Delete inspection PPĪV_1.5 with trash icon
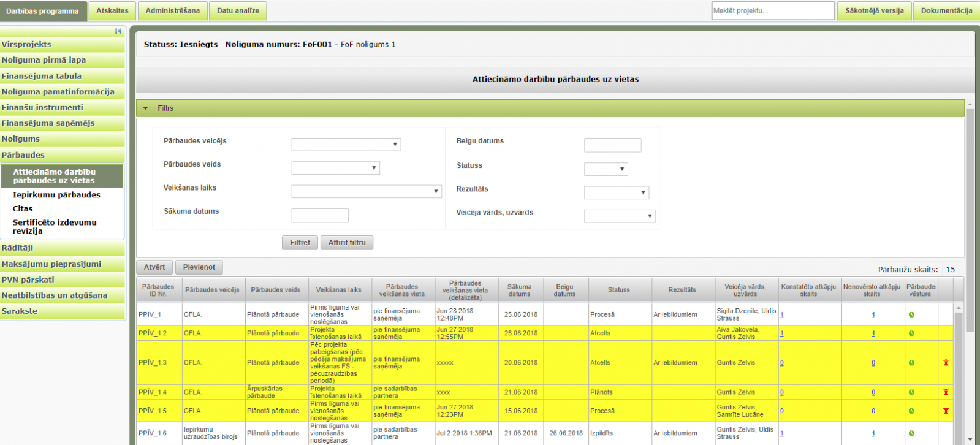The width and height of the screenshot is (980, 445). [x=946, y=411]
